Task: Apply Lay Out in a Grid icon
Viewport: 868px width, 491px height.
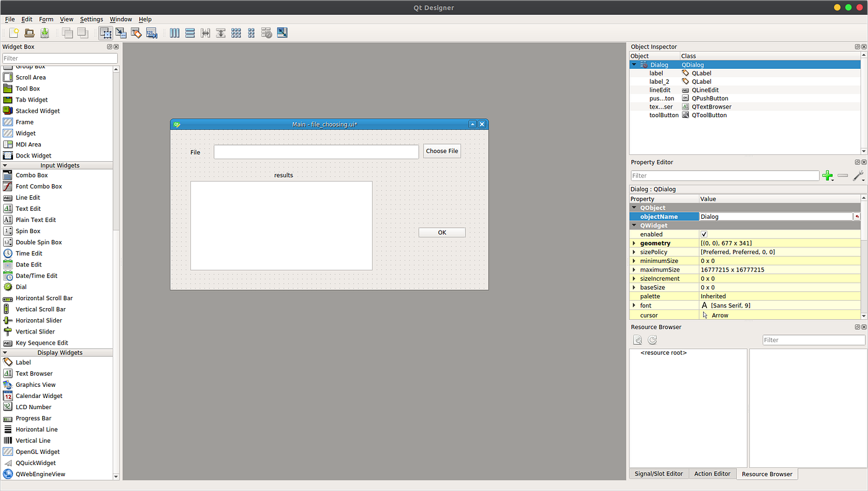Action: coord(236,33)
